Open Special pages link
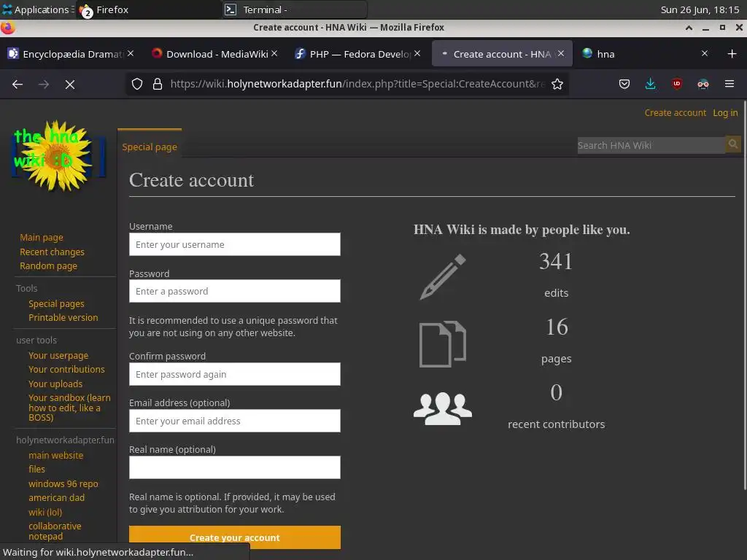This screenshot has width=747, height=560. pos(56,303)
